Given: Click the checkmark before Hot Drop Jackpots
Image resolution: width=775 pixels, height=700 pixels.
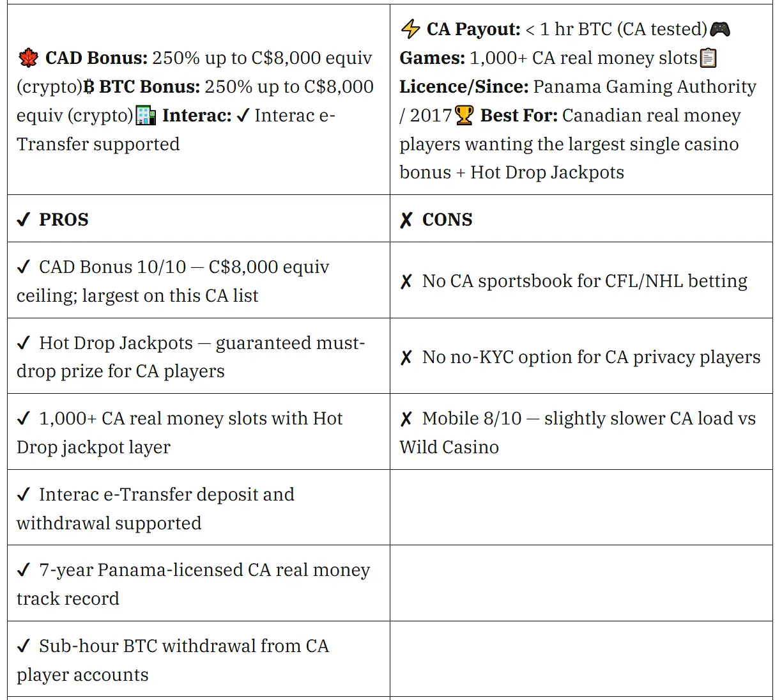Looking at the screenshot, I should click(24, 343).
